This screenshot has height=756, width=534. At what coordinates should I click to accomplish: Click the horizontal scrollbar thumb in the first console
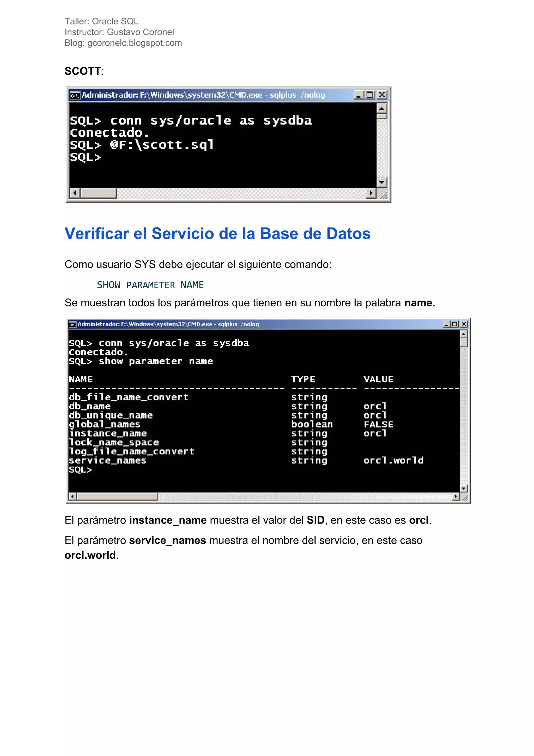click(x=99, y=193)
